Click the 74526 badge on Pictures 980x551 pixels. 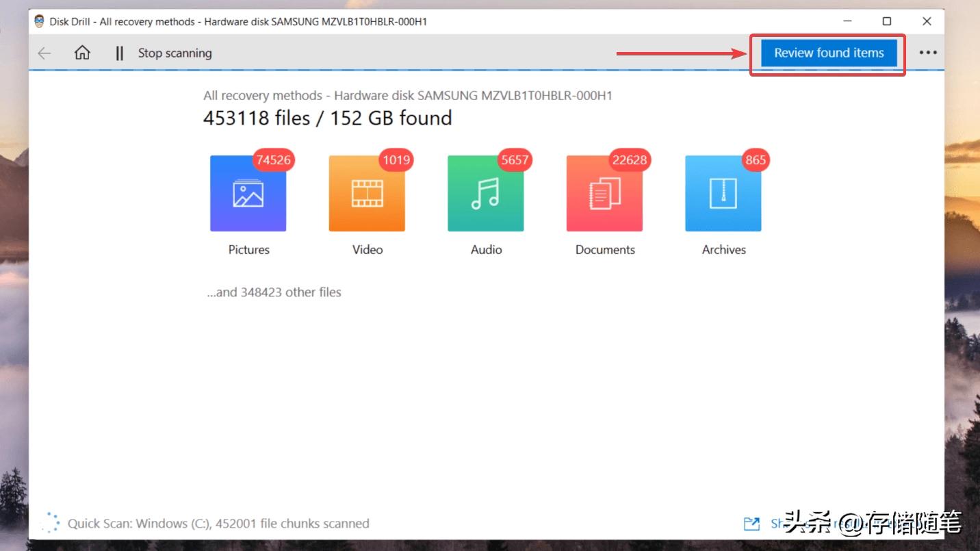(x=273, y=160)
